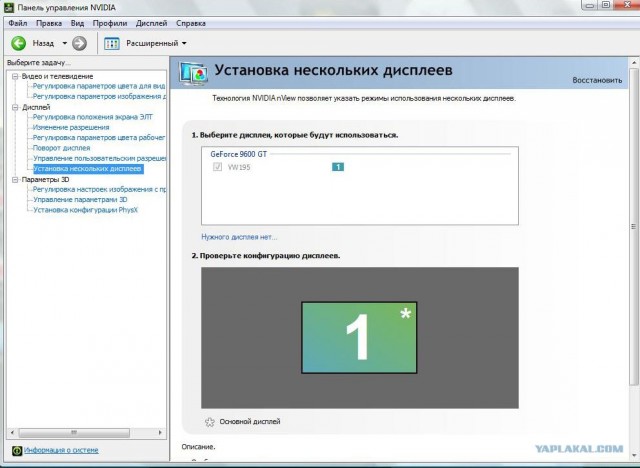Click the Выберите задачу label
The image size is (640, 468).
[x=39, y=63]
